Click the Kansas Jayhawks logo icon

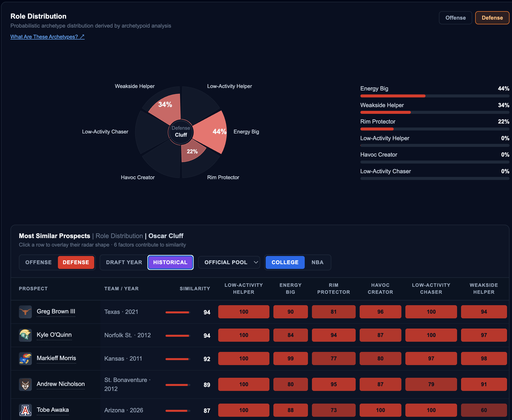pyautogui.click(x=25, y=358)
